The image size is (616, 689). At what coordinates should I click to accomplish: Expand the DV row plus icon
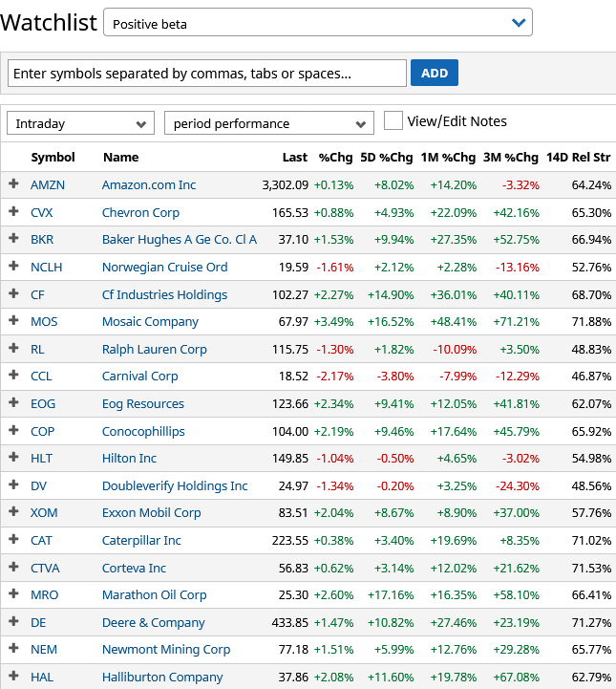pyautogui.click(x=13, y=484)
